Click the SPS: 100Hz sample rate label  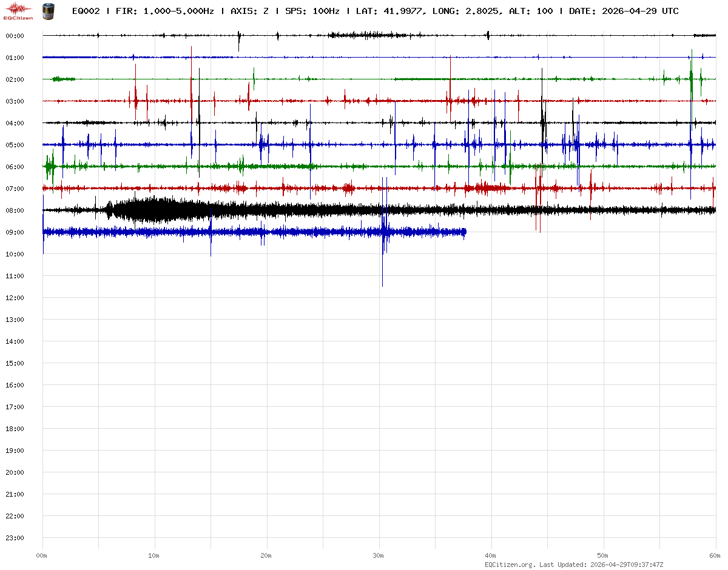click(x=312, y=11)
